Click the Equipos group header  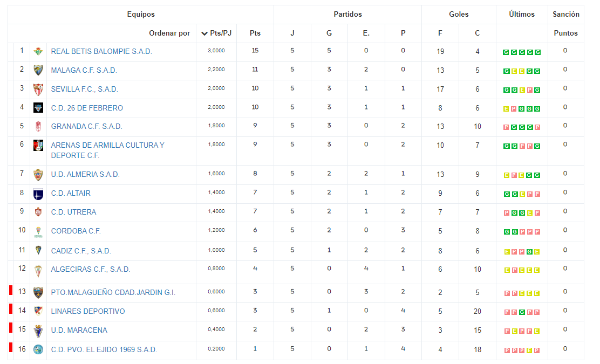(x=141, y=14)
